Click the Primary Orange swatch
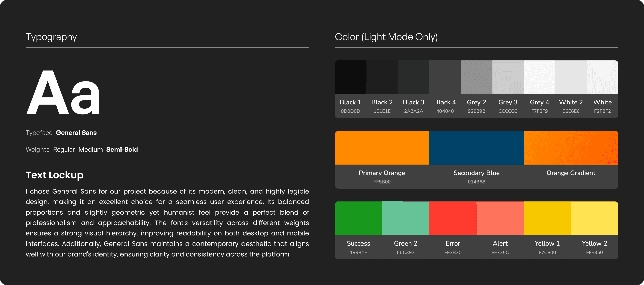The width and height of the screenshot is (644, 285). (382, 148)
